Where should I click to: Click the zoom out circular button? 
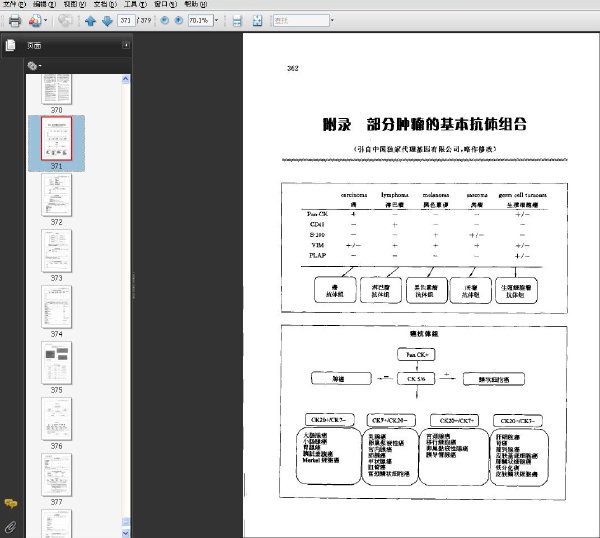point(165,20)
